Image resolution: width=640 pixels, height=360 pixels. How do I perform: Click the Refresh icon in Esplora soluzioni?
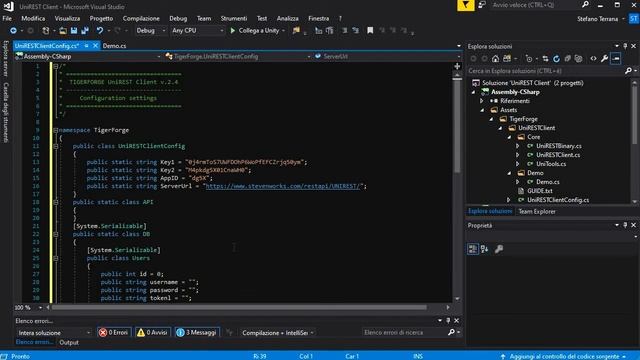[556, 59]
